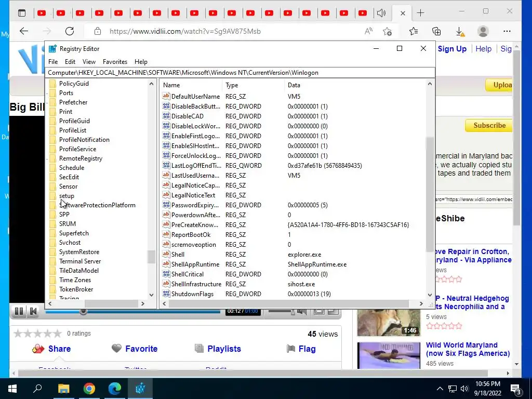Select the PolicyGuid key folder
This screenshot has width=532, height=399.
pyautogui.click(x=74, y=84)
